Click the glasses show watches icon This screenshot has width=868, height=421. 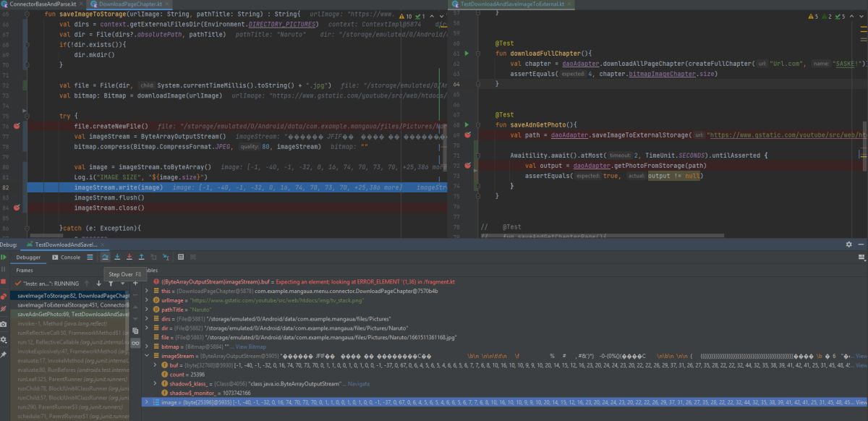[x=135, y=343]
